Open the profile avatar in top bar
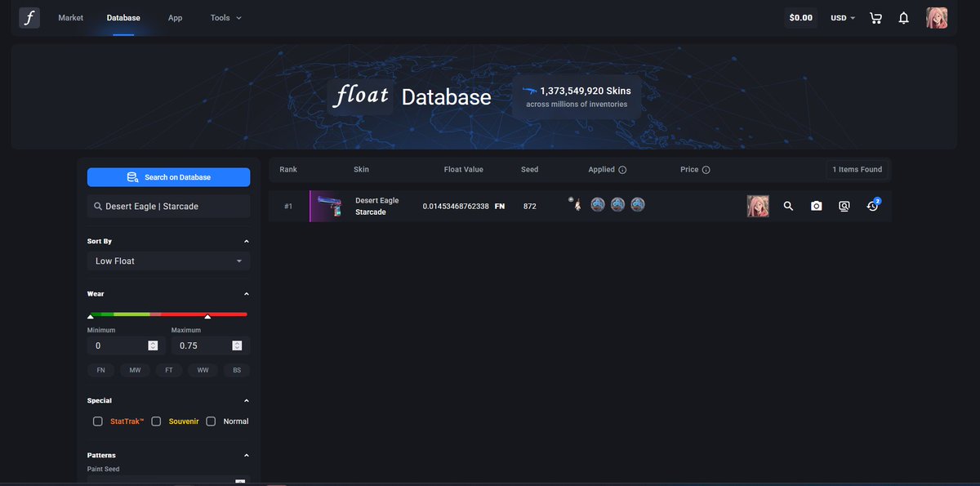Image resolution: width=980 pixels, height=486 pixels. (x=937, y=18)
